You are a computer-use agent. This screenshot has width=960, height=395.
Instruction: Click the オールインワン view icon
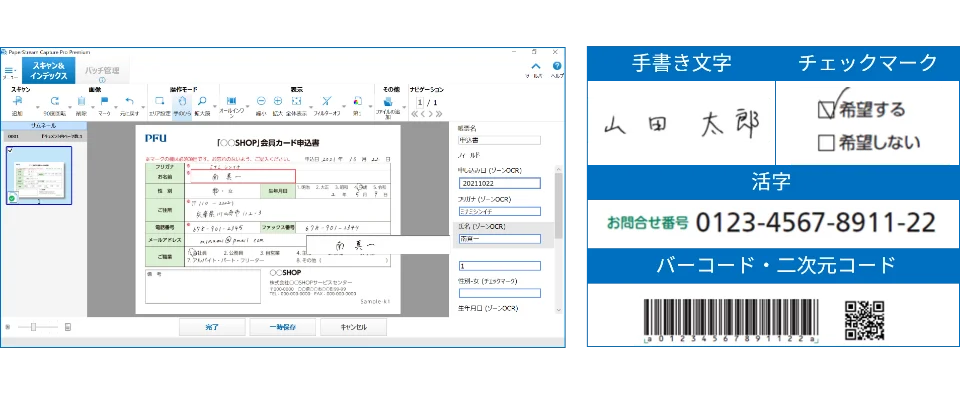click(232, 101)
